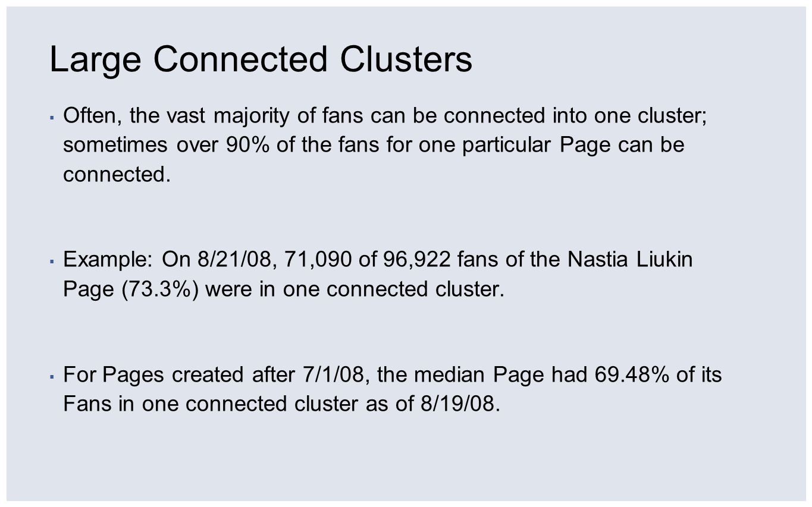Select the third bullet marker before "For Pages"
812x507 pixels.
pyautogui.click(x=52, y=376)
